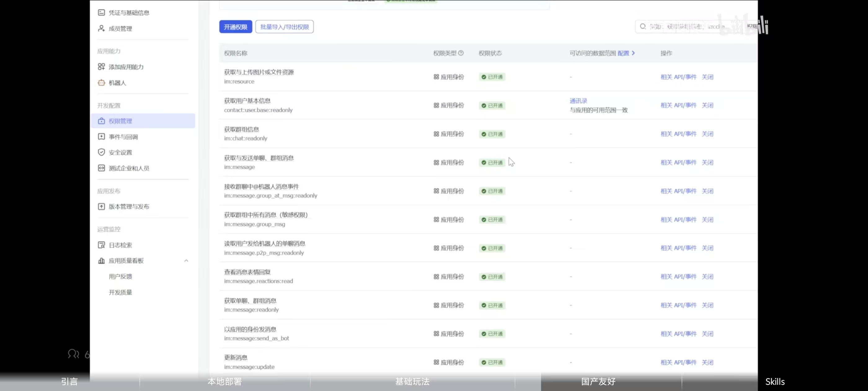868x391 pixels.
Task: Open the 权限管理 menu item
Action: (x=120, y=121)
